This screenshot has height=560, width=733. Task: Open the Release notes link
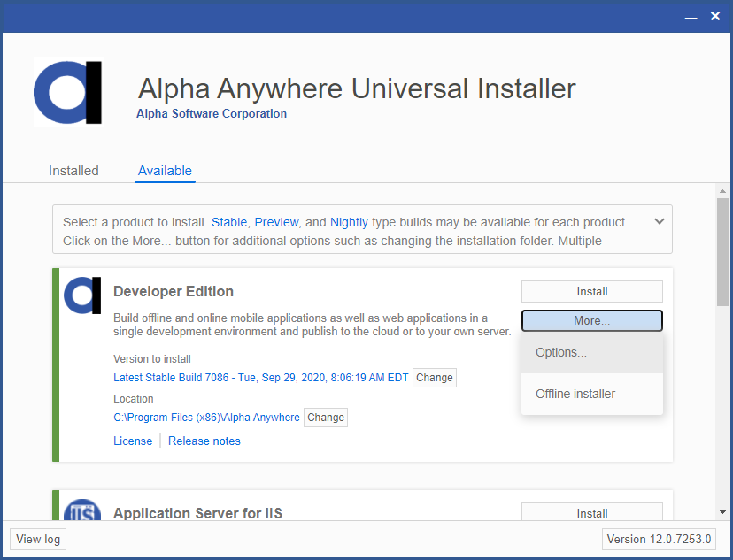[204, 441]
